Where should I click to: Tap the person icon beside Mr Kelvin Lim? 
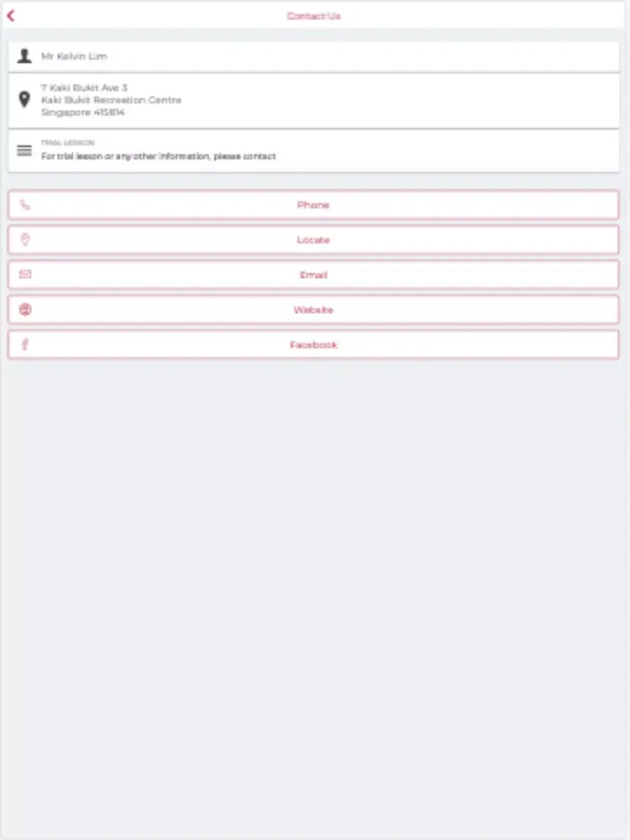tap(24, 55)
